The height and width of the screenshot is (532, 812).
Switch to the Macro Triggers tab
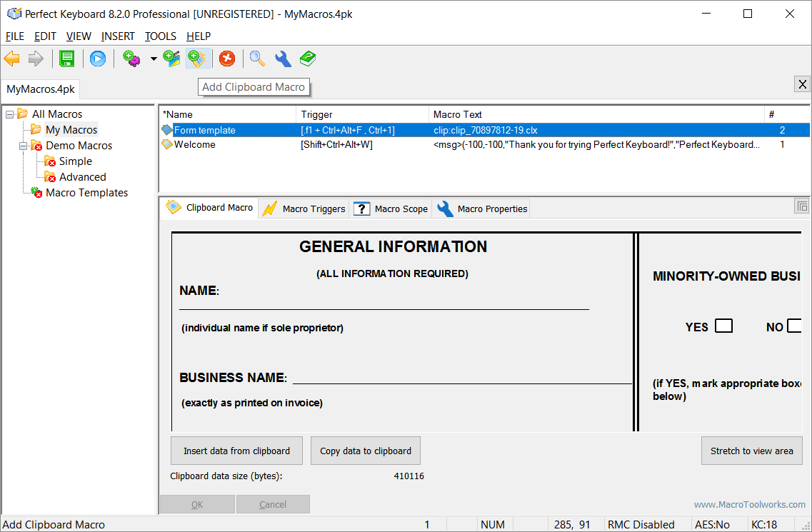point(305,209)
